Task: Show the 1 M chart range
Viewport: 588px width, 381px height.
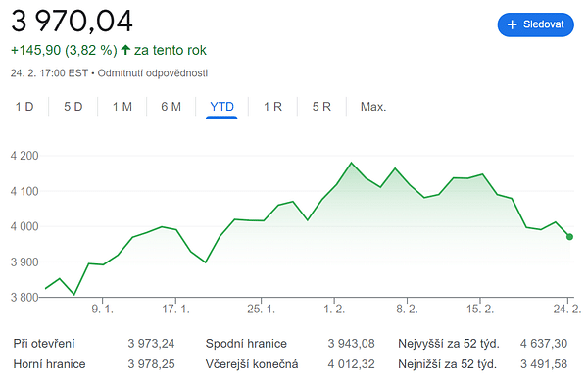Action: tap(122, 107)
